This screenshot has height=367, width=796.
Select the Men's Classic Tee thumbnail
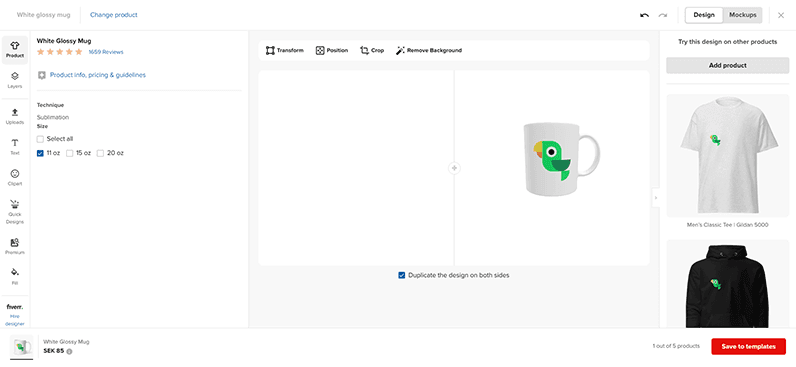tap(727, 155)
